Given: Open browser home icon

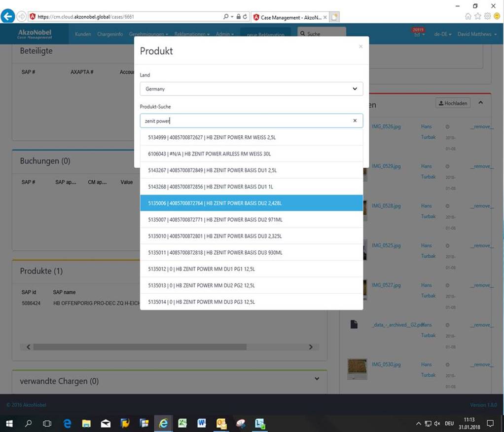Looking at the screenshot, I should (x=468, y=16).
